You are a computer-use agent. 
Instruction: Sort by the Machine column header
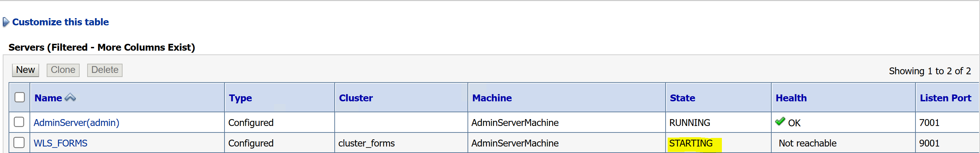click(492, 98)
